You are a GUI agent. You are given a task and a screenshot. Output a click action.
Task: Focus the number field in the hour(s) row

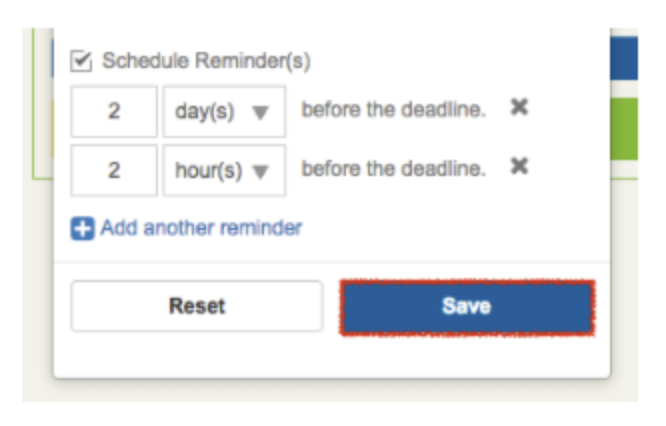pos(114,170)
